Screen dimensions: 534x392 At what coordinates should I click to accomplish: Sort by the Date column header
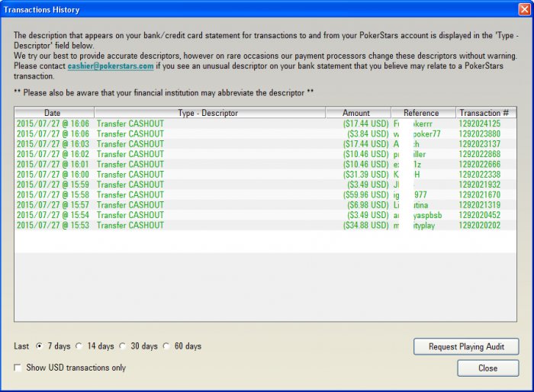point(54,113)
